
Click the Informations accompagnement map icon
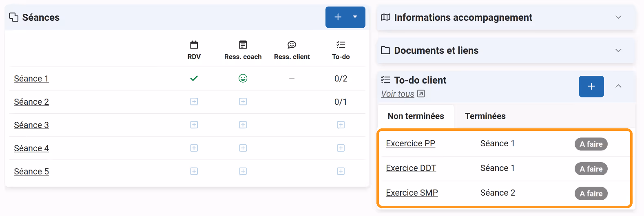pyautogui.click(x=385, y=17)
